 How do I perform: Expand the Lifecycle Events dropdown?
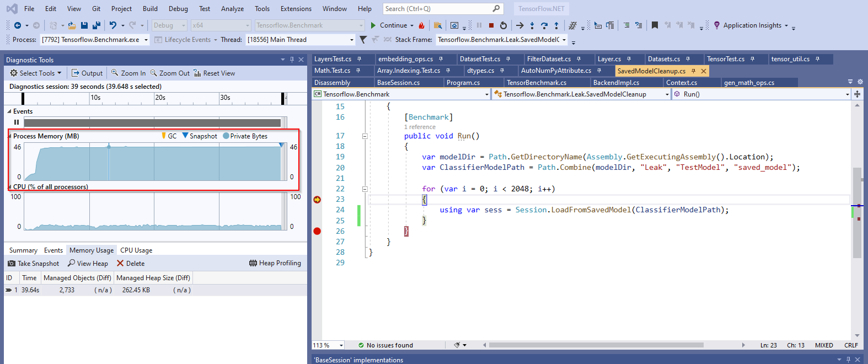click(x=186, y=40)
